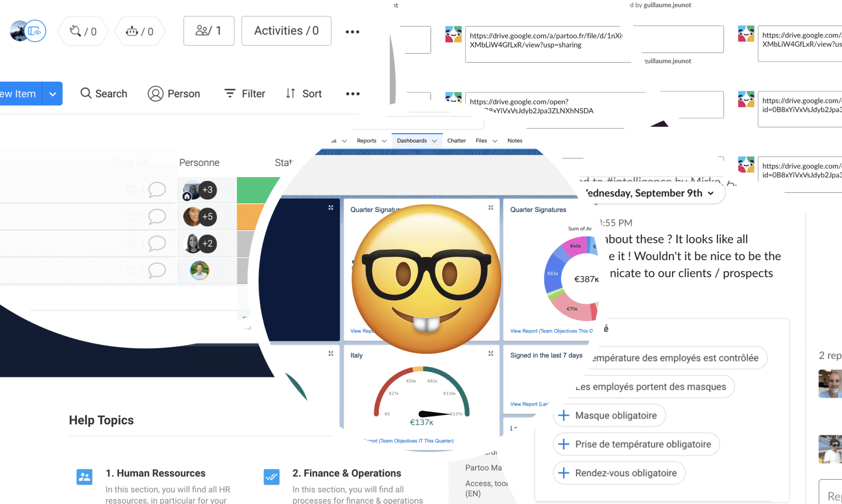Add Prise de température obligatoire attribute
The image size is (842, 504).
coord(636,444)
